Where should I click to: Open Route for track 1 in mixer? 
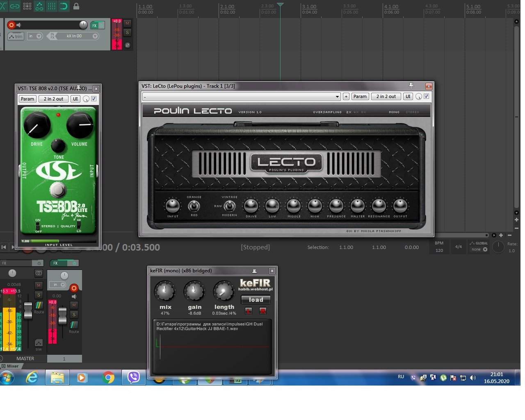coord(74,325)
